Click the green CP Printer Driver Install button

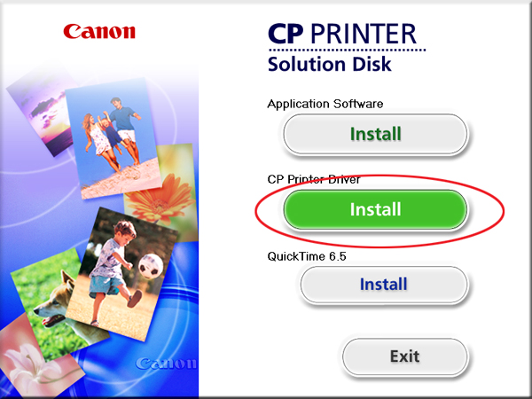point(375,209)
